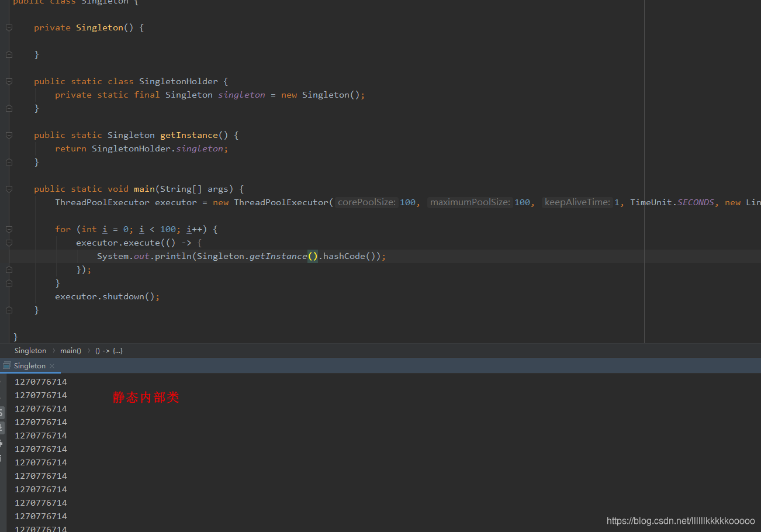This screenshot has height=532, width=761.
Task: Click 'executor.shutdown();' statement
Action: (108, 296)
